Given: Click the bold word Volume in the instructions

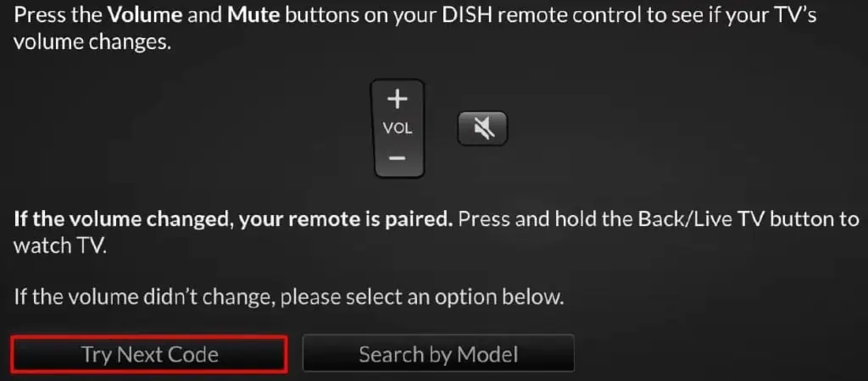Looking at the screenshot, I should pyautogui.click(x=144, y=15).
